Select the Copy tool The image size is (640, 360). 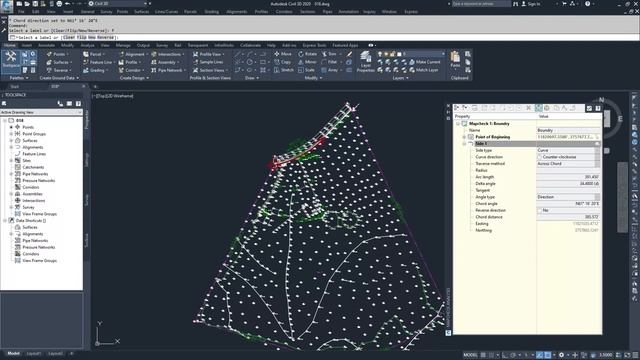point(282,62)
